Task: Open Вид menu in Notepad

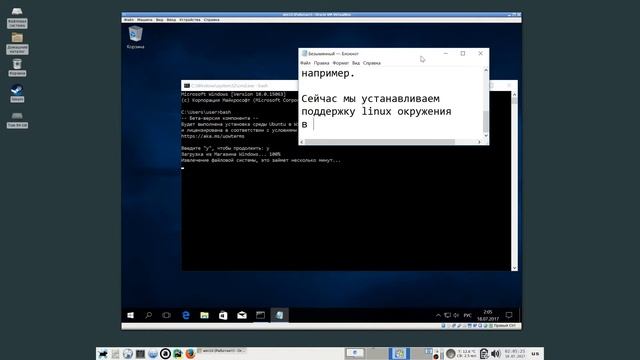Action: (356, 63)
